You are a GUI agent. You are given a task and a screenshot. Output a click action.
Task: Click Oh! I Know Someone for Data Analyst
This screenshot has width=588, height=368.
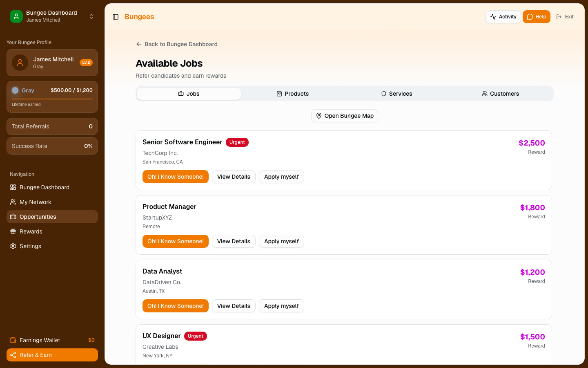[x=176, y=306]
